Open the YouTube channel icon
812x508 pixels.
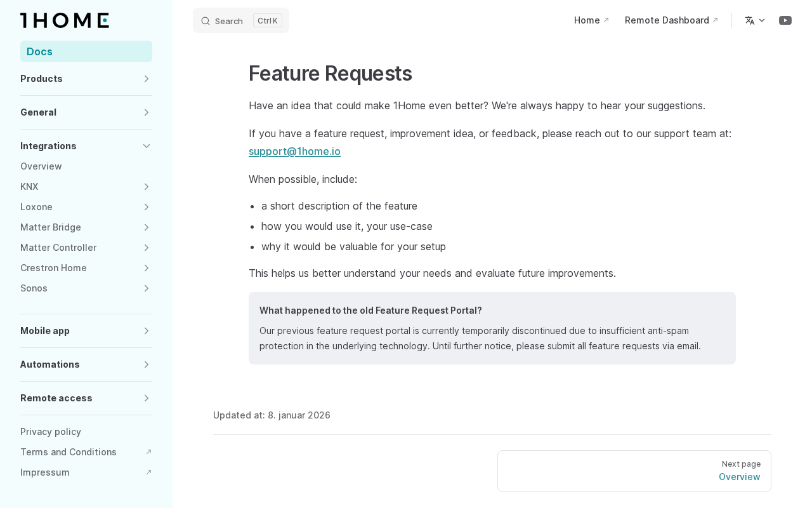coord(785,20)
